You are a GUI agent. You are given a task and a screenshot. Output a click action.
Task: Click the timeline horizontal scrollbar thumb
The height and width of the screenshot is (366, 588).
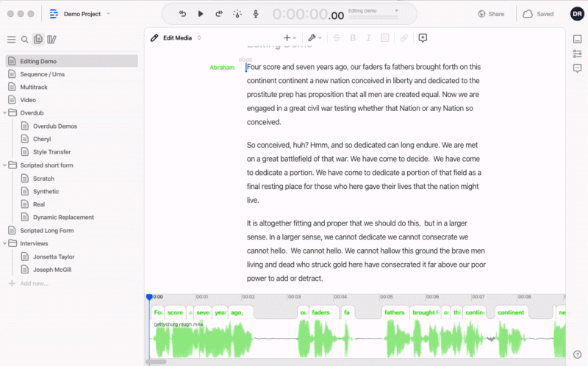(156, 362)
